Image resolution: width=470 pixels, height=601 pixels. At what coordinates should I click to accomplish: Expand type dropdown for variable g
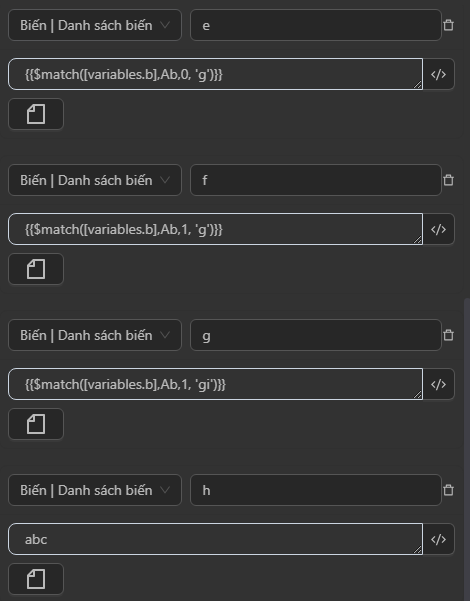point(95,335)
